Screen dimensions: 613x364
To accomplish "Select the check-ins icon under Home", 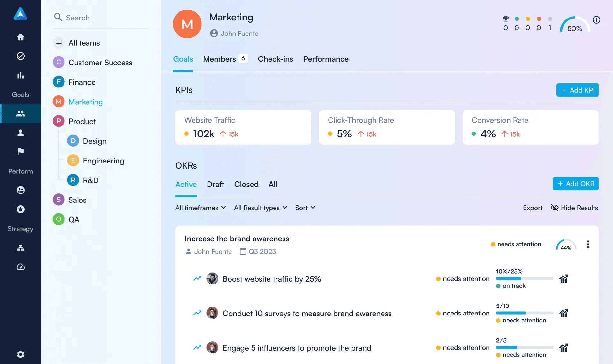I will tap(20, 56).
